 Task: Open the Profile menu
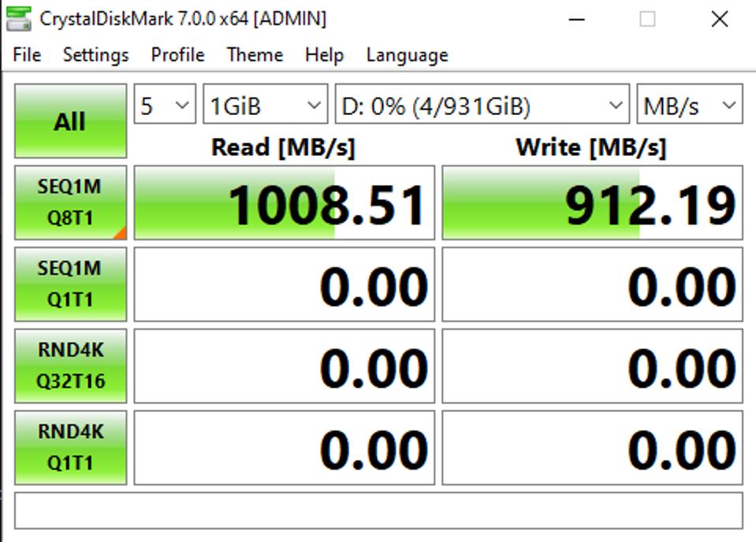tap(178, 55)
